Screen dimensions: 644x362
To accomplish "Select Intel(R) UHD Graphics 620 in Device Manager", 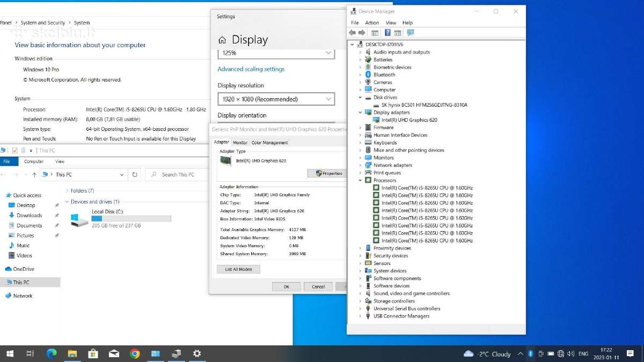I will pos(409,120).
